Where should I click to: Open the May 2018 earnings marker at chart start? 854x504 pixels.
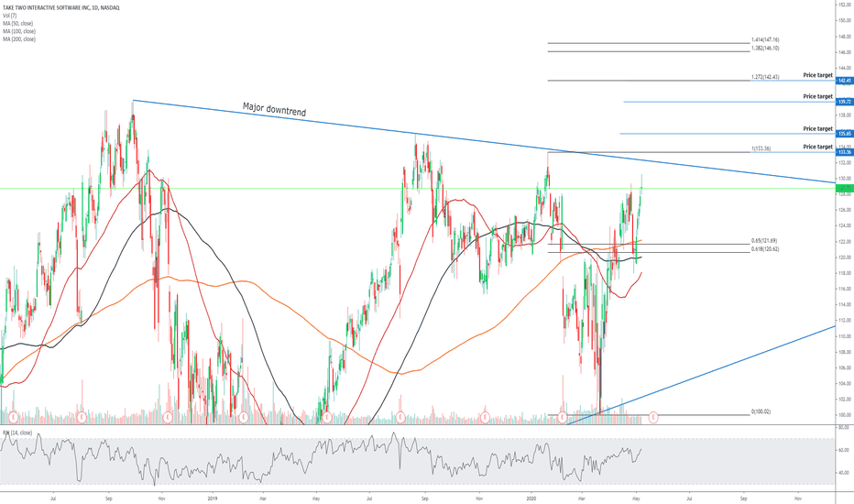tap(13, 418)
